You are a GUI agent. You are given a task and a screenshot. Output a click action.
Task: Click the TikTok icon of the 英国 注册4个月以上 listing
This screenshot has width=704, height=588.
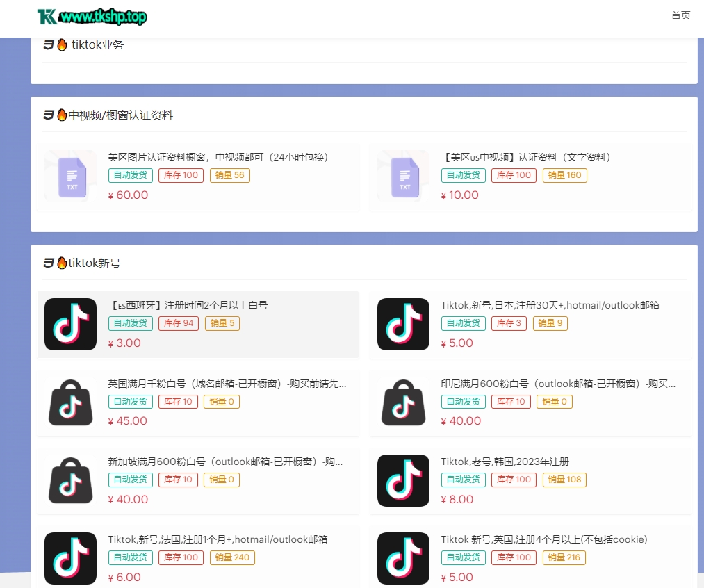(x=404, y=558)
